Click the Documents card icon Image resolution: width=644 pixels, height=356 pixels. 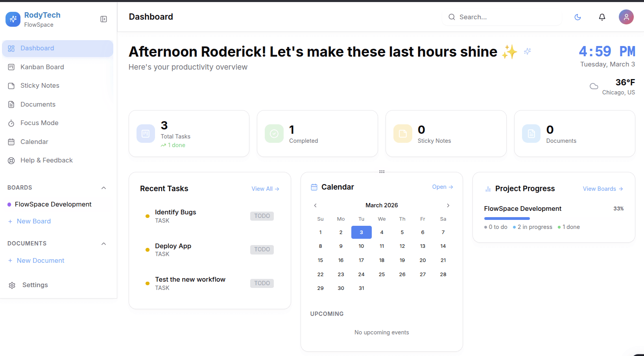(x=531, y=134)
